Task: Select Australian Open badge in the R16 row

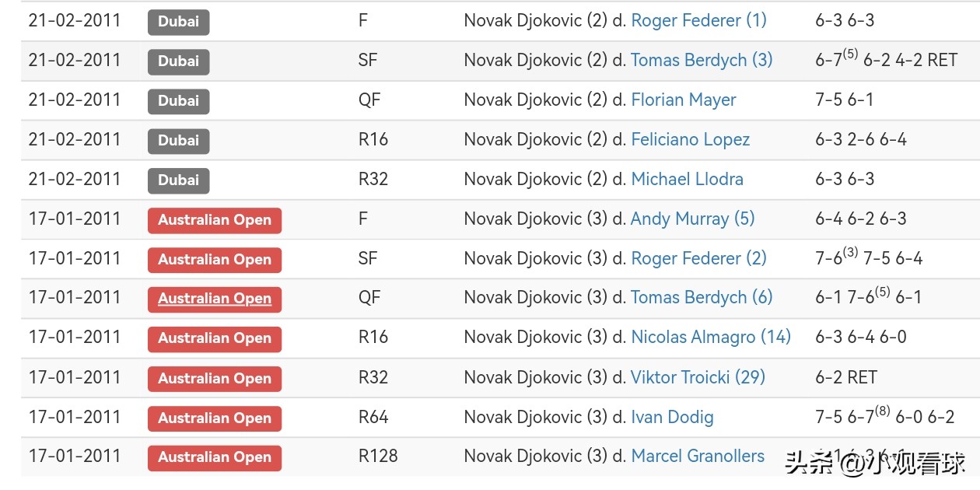Action: (x=215, y=339)
